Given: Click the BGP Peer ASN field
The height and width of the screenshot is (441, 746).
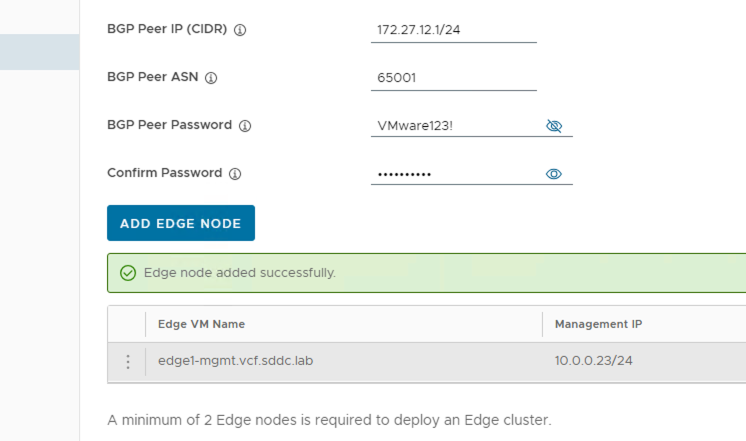Looking at the screenshot, I should coord(453,78).
